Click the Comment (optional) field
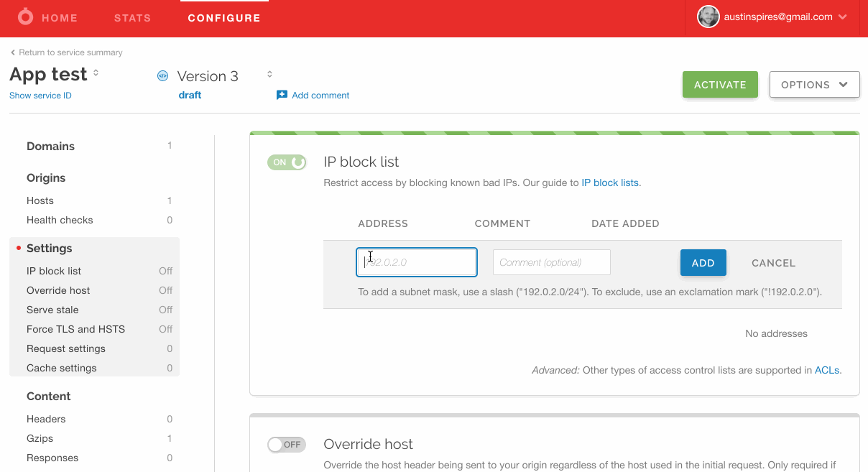The height and width of the screenshot is (472, 868). click(x=551, y=262)
